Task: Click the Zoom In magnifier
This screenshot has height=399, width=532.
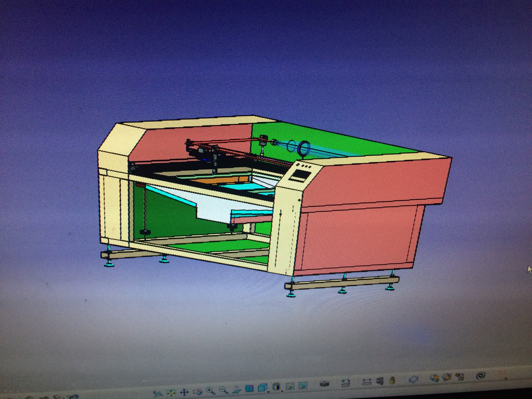Action: tap(211, 391)
